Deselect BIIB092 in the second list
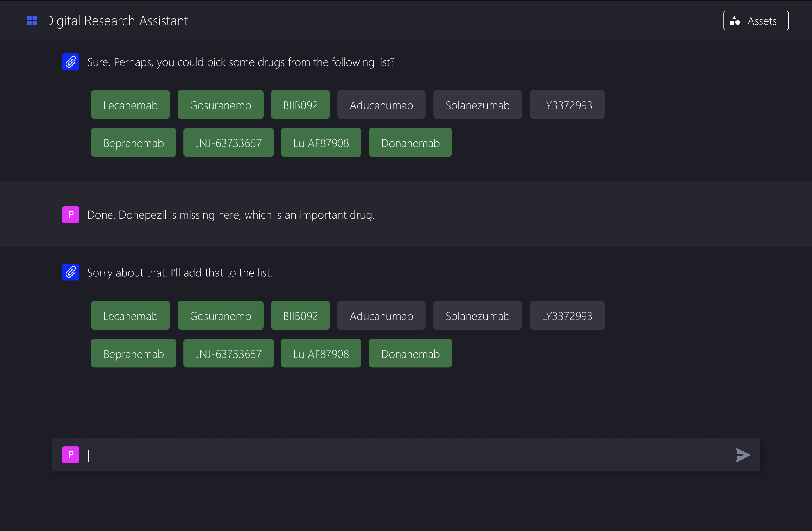The width and height of the screenshot is (812, 531). point(300,315)
